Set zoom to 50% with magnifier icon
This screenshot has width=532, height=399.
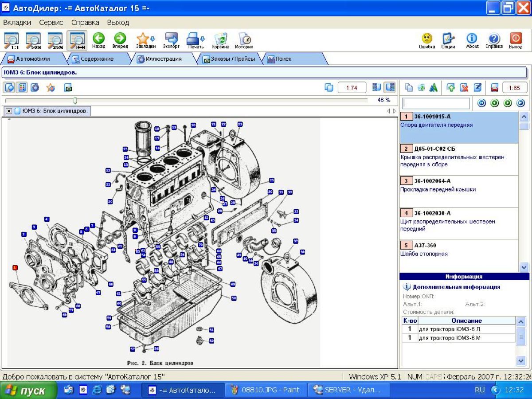click(34, 40)
